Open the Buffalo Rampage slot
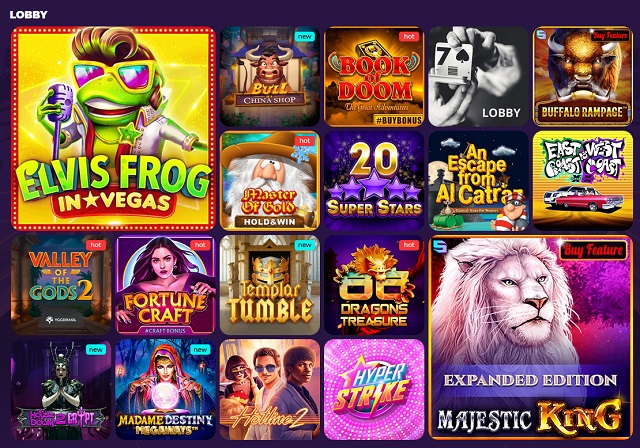Viewport: 640px width, 448px height. point(583,76)
